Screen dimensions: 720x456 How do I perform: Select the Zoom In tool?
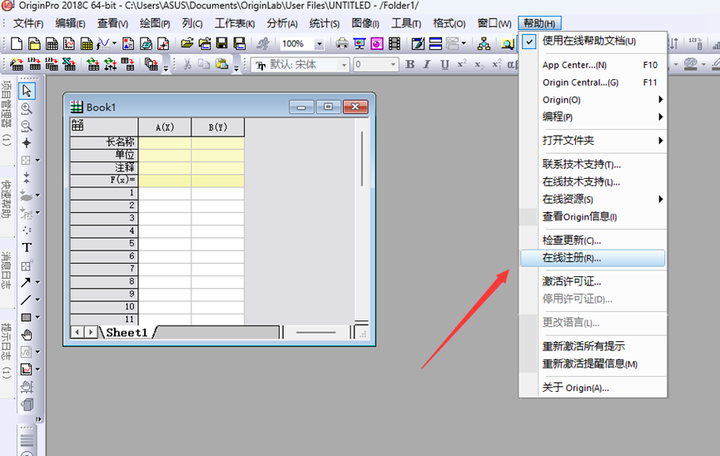[27, 108]
